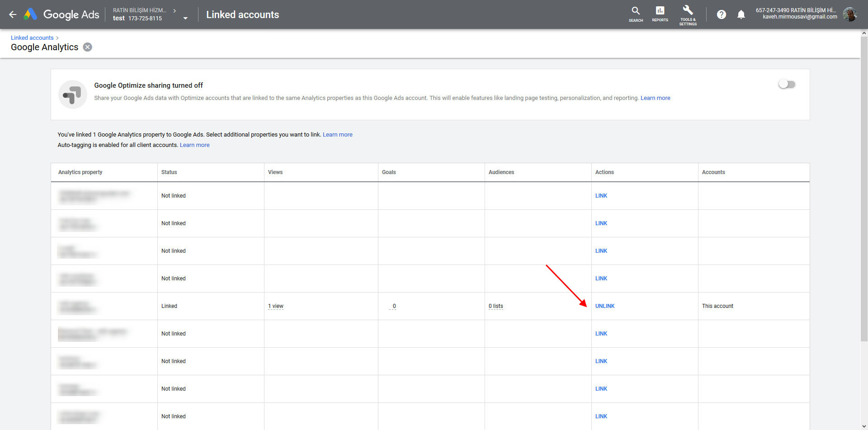
Task: Open Learn more link for Optimize sharing
Action: click(655, 98)
